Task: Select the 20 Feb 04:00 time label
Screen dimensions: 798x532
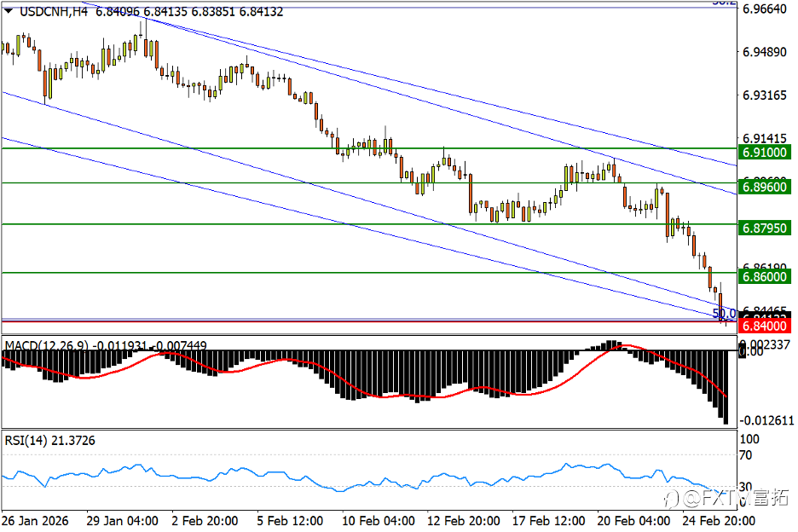Action: pyautogui.click(x=633, y=521)
